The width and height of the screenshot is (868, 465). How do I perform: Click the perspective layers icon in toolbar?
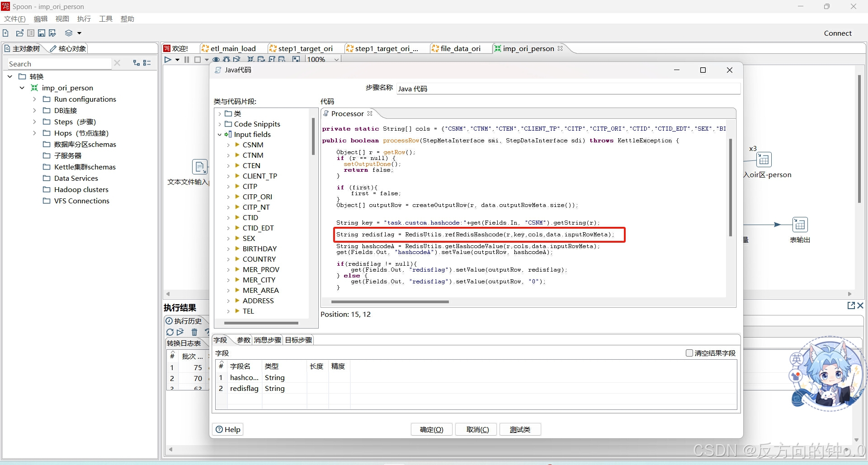click(x=69, y=33)
